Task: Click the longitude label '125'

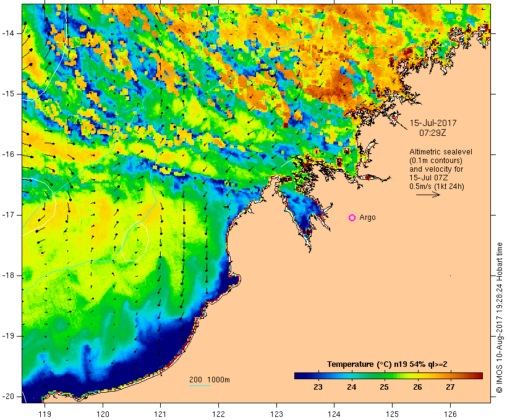Action: click(392, 414)
